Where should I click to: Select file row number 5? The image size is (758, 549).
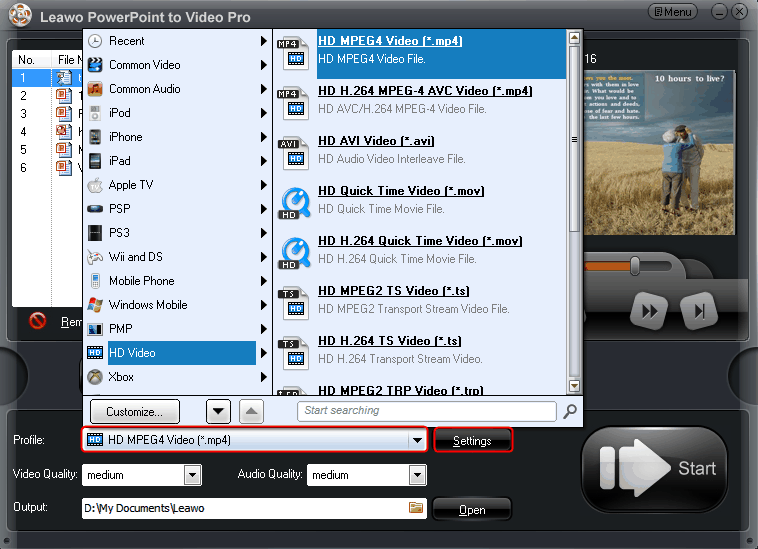[47, 150]
